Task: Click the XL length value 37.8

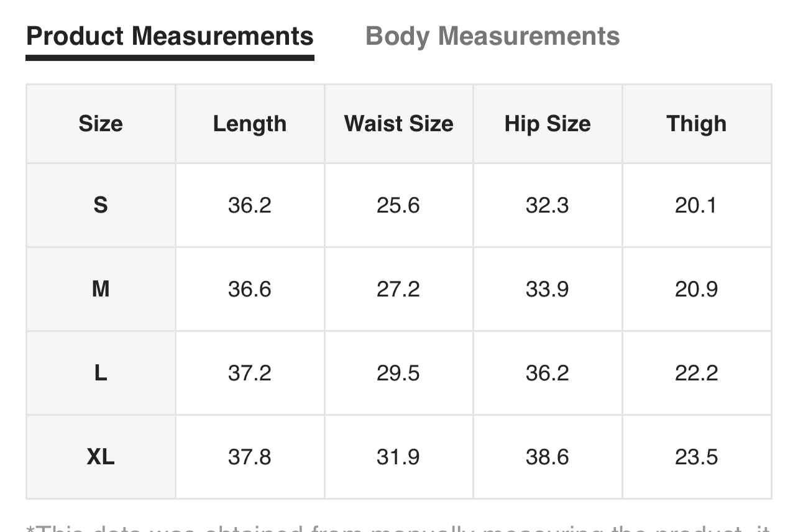Action: pos(250,457)
